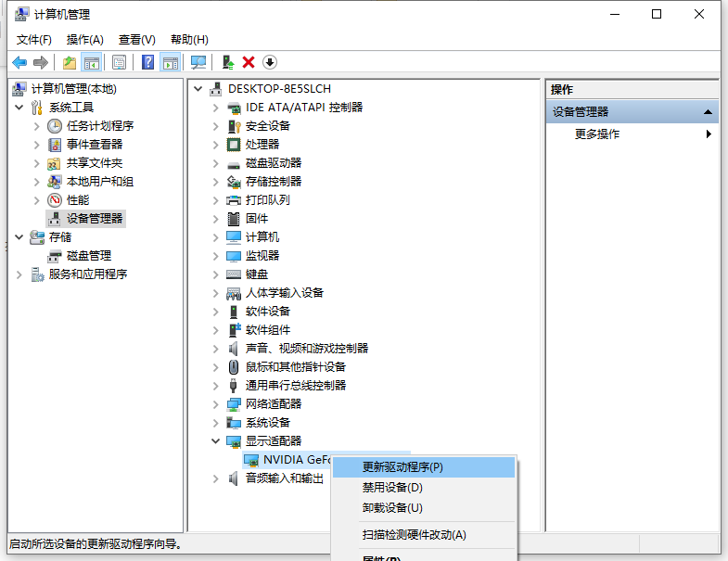This screenshot has height=561, width=728.
Task: Toggle the show/hide action pane button
Action: (170, 62)
